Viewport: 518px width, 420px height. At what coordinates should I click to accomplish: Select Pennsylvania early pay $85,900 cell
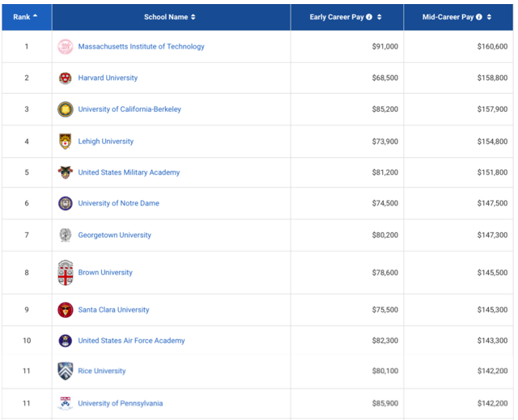click(347, 404)
